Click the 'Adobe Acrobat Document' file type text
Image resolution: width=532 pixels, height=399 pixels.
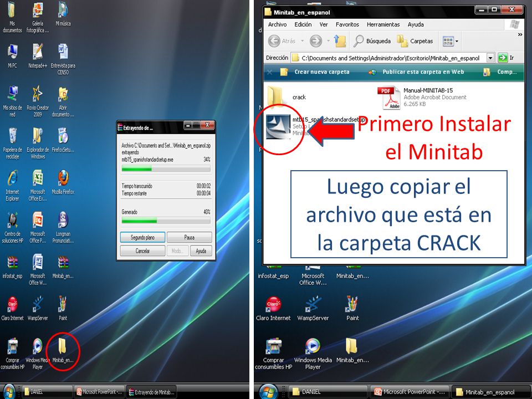[x=435, y=98]
